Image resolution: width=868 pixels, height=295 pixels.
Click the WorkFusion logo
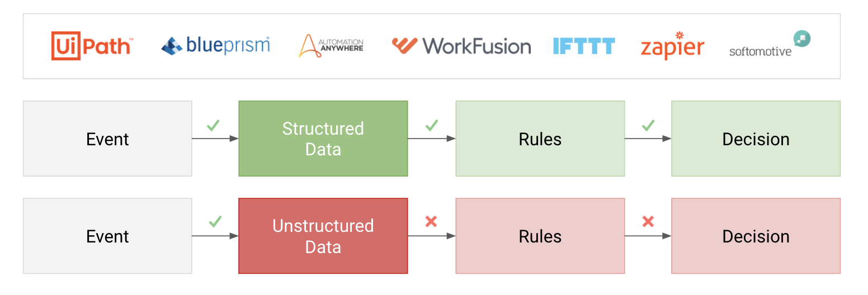461,46
